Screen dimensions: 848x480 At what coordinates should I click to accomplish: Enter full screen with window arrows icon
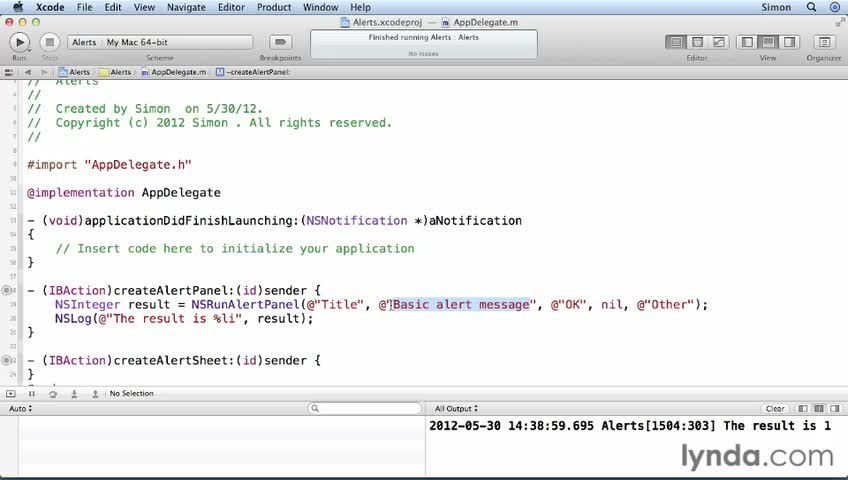coord(840,22)
